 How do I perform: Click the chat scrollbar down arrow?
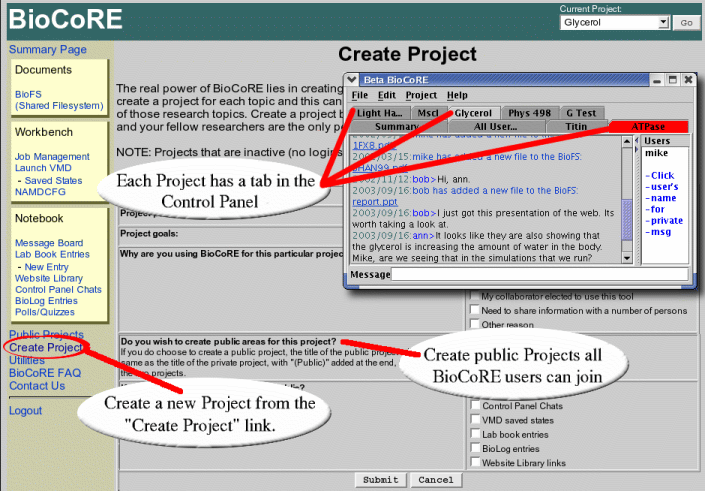627,260
